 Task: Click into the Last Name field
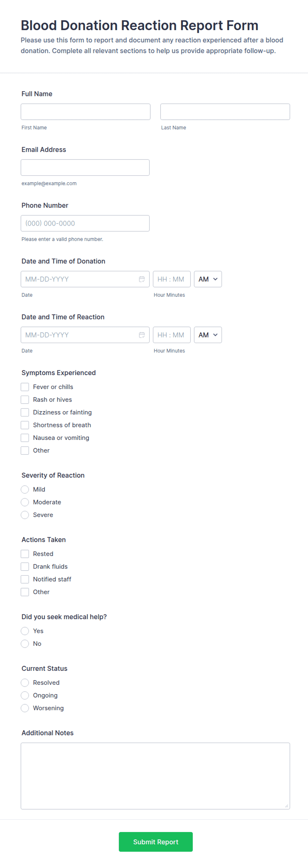click(225, 111)
